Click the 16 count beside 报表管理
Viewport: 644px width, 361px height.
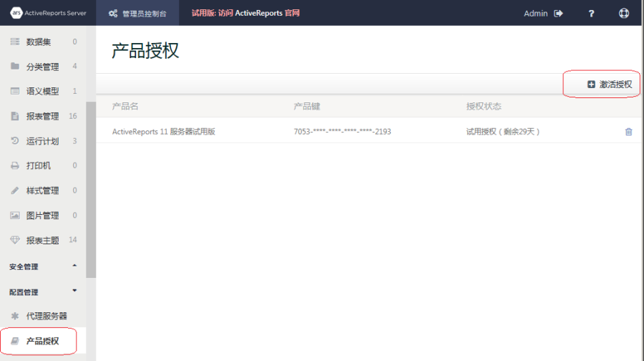pyautogui.click(x=73, y=116)
